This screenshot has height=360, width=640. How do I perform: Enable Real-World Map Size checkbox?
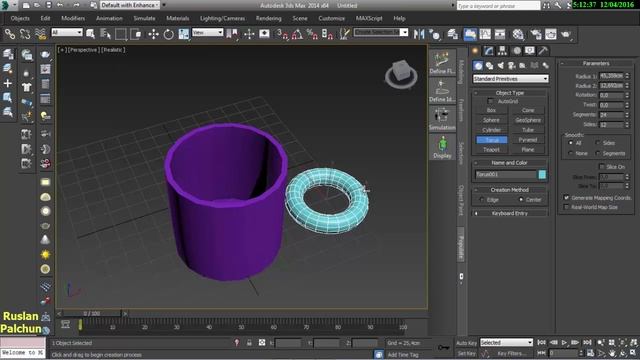[x=567, y=207]
